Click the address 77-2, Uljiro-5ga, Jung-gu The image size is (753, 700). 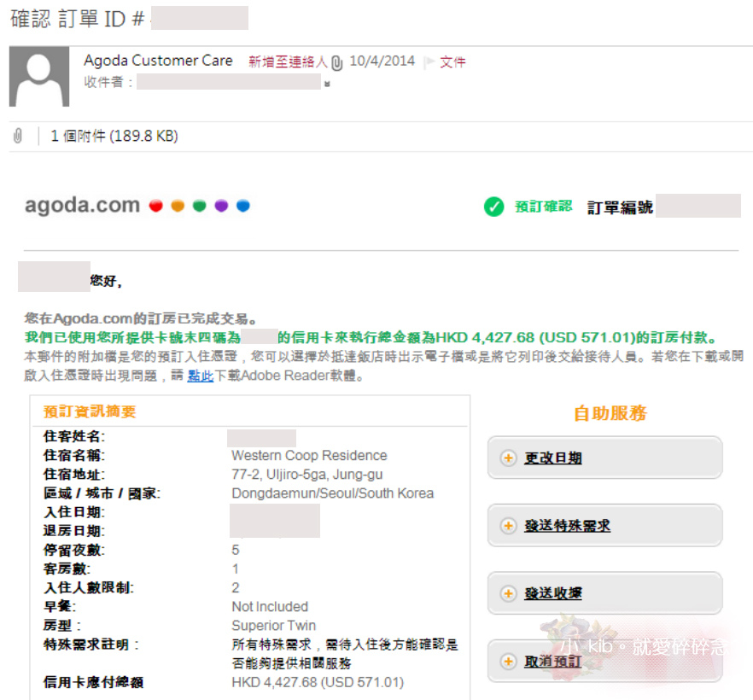306,475
